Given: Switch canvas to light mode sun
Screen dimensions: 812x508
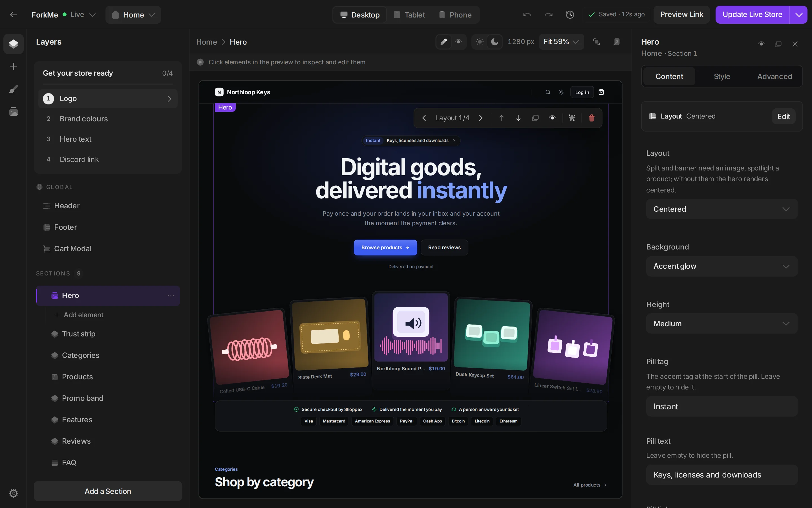Looking at the screenshot, I should coord(480,42).
